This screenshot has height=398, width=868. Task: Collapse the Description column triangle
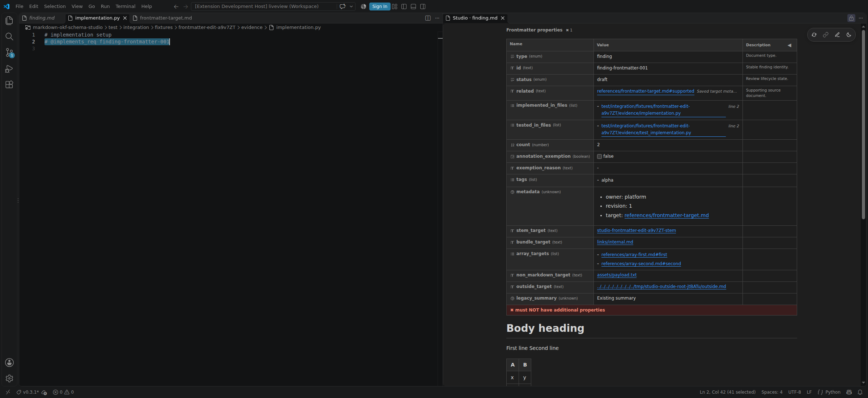coord(790,45)
